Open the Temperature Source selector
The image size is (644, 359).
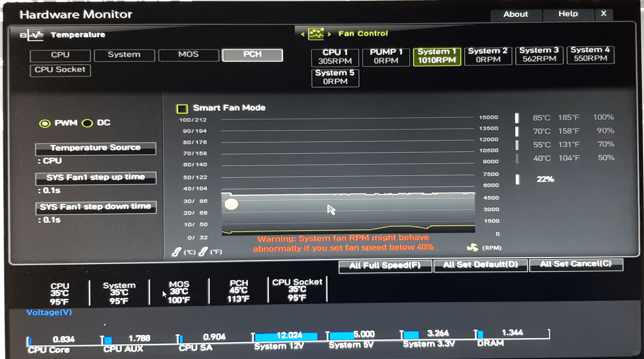(95, 148)
